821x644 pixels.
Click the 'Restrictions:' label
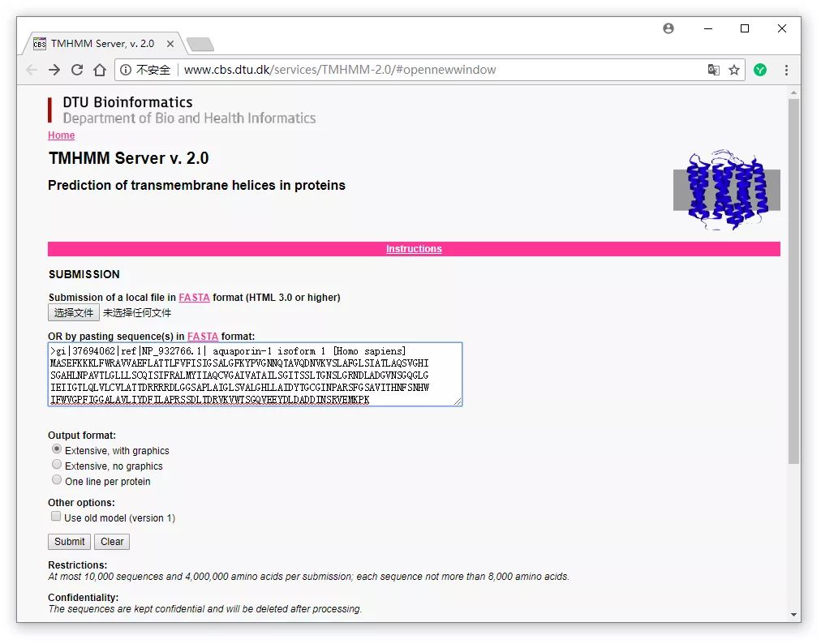pos(78,565)
